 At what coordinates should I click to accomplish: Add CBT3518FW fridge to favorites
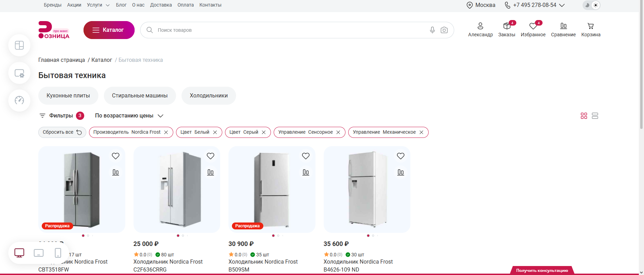pos(116,156)
